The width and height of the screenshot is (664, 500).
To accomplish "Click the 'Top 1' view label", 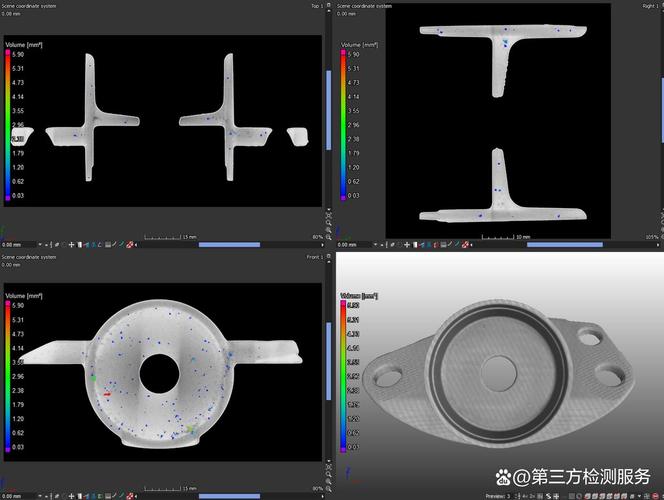I will point(317,6).
